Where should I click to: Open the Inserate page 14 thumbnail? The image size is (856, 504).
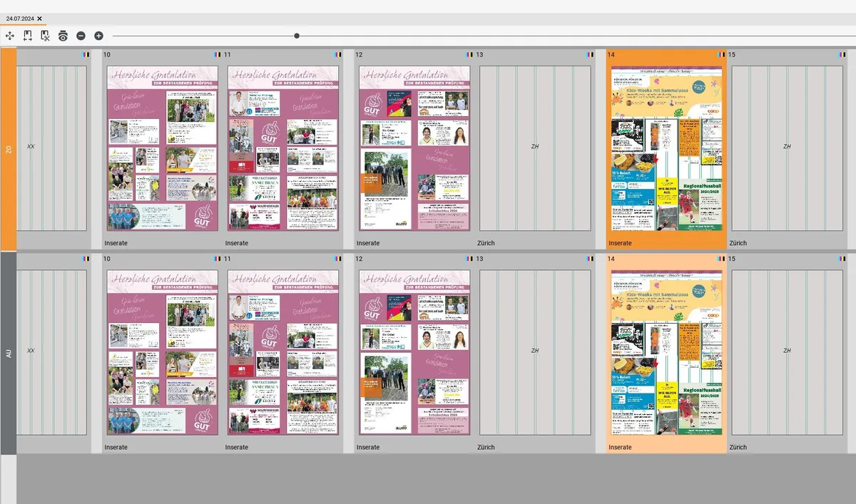(x=665, y=148)
